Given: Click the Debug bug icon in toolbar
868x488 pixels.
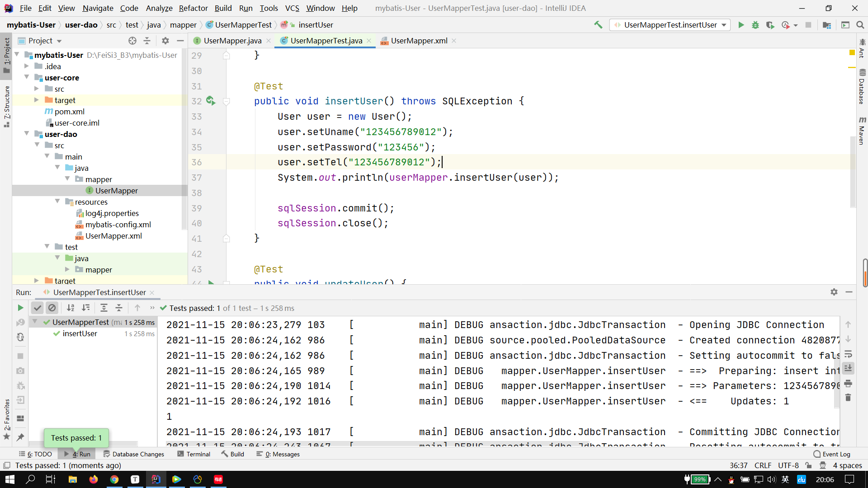Looking at the screenshot, I should point(755,25).
